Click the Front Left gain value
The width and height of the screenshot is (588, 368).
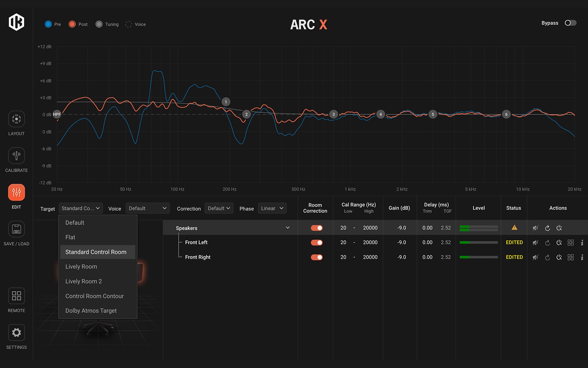(401, 243)
